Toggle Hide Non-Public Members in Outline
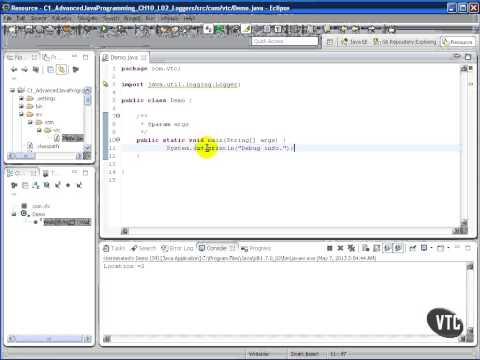480x360 pixels. [x=68, y=185]
